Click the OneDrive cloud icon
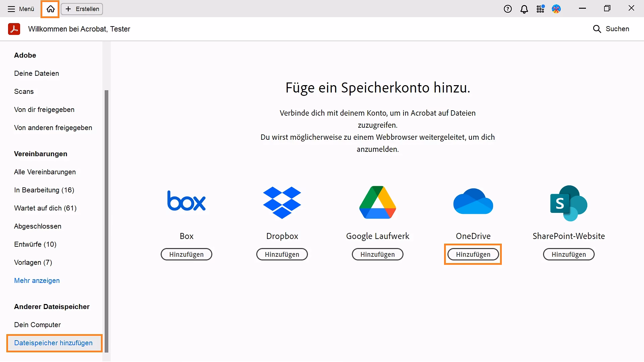 (473, 201)
